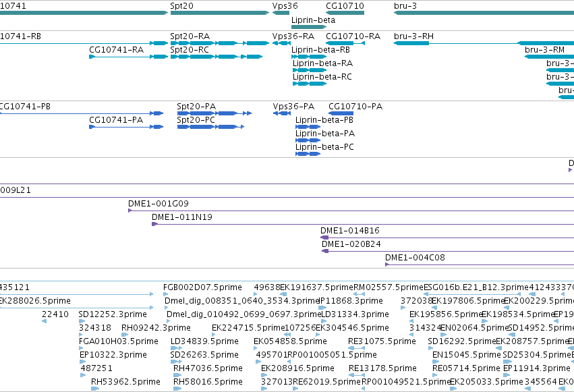Select bru-3-RM transcript
574x392 pixels.
pyautogui.click(x=549, y=57)
